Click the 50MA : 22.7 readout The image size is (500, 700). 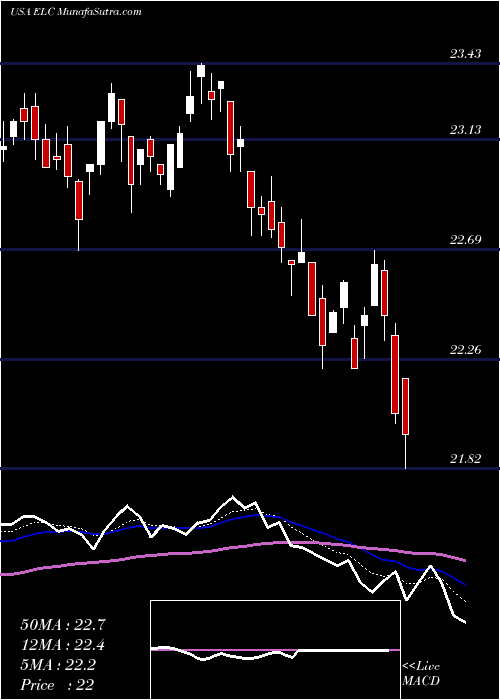pos(63,625)
